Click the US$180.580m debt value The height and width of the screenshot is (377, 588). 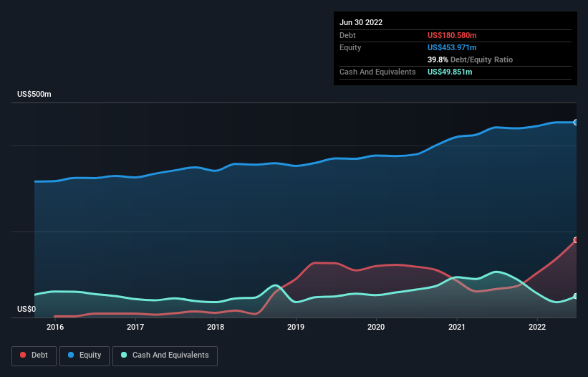coord(452,35)
